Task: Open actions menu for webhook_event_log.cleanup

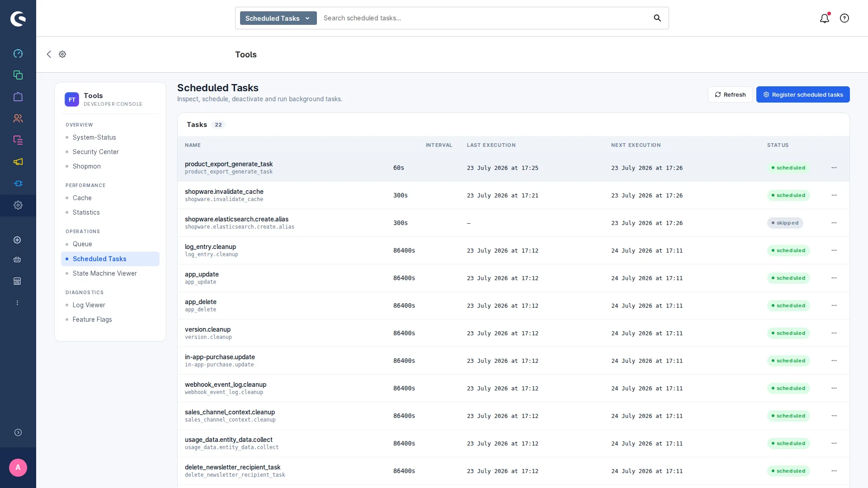Action: [x=834, y=388]
